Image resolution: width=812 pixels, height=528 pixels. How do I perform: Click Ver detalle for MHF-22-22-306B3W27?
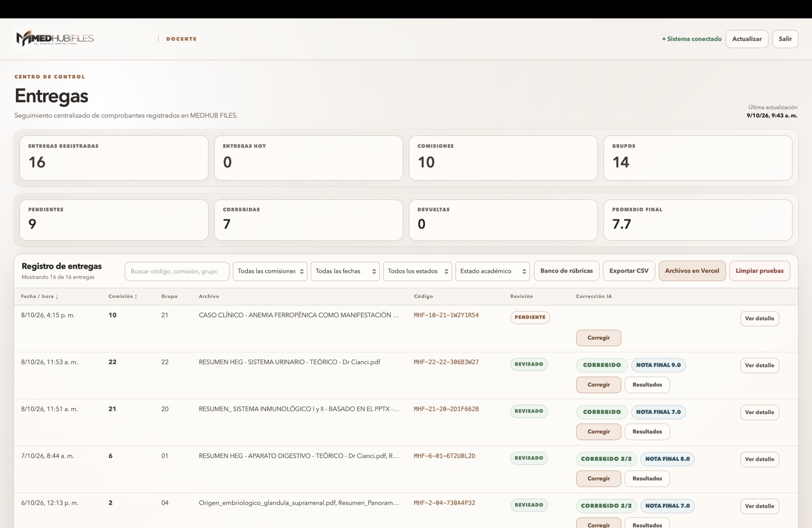click(x=760, y=365)
